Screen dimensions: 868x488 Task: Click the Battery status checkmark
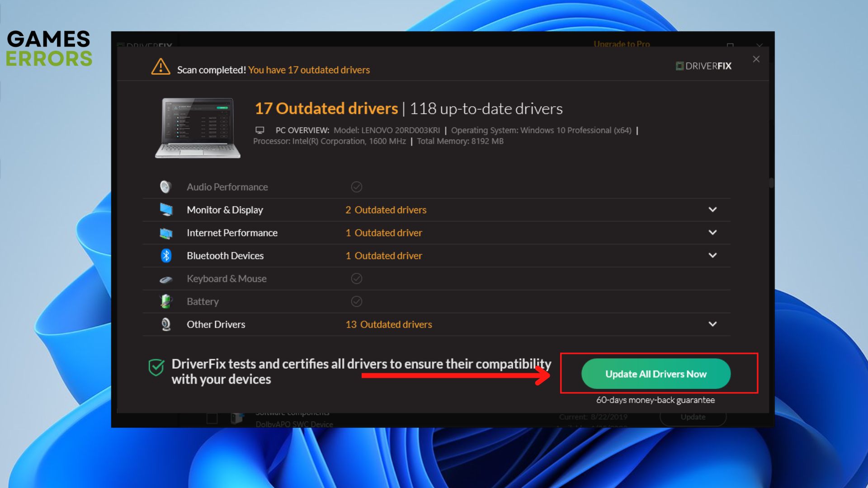pos(356,301)
